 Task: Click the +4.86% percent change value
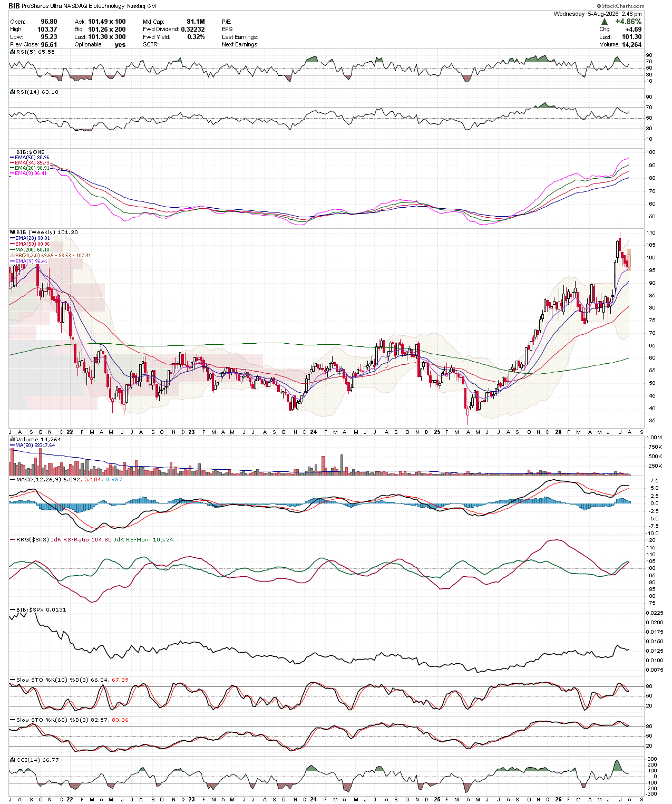coord(628,22)
